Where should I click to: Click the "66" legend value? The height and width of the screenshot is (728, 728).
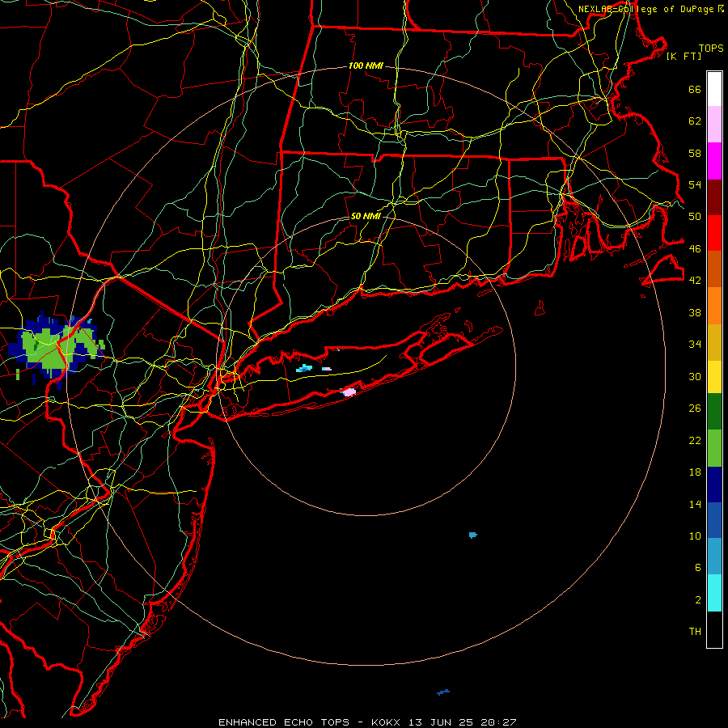(x=695, y=89)
